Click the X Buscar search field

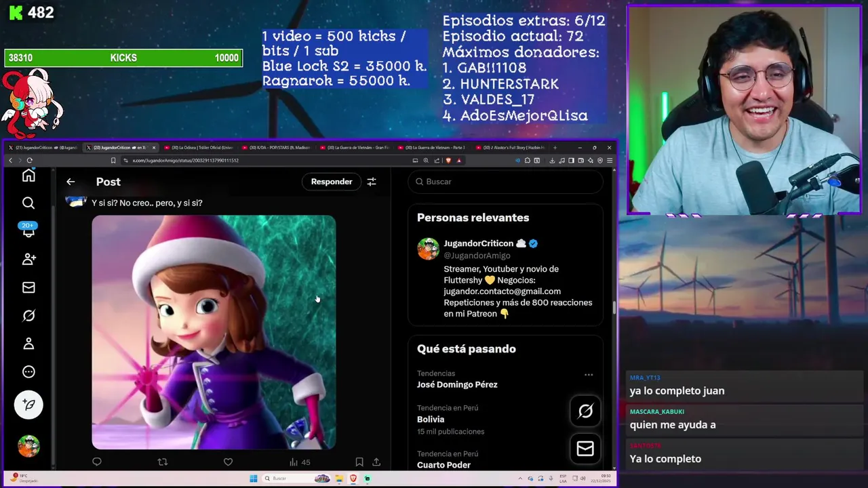coord(505,182)
